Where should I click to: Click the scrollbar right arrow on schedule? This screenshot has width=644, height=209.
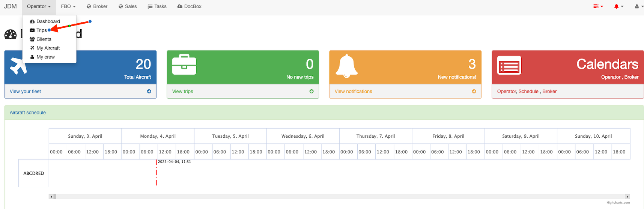pyautogui.click(x=627, y=197)
